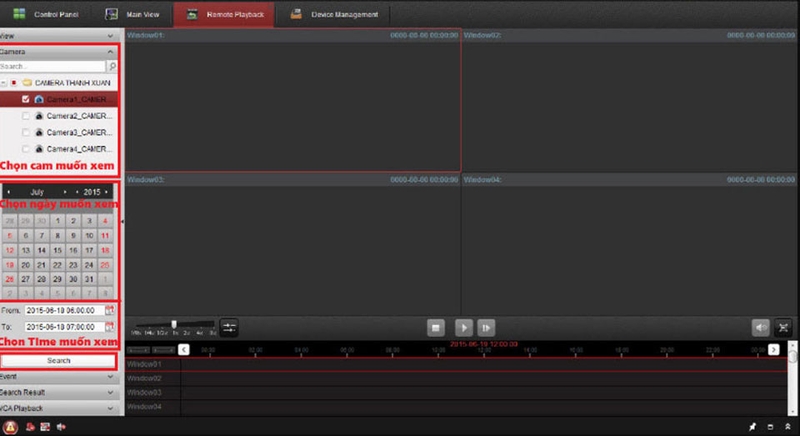Enable the Camera4 checkbox
800x436 pixels.
point(26,148)
